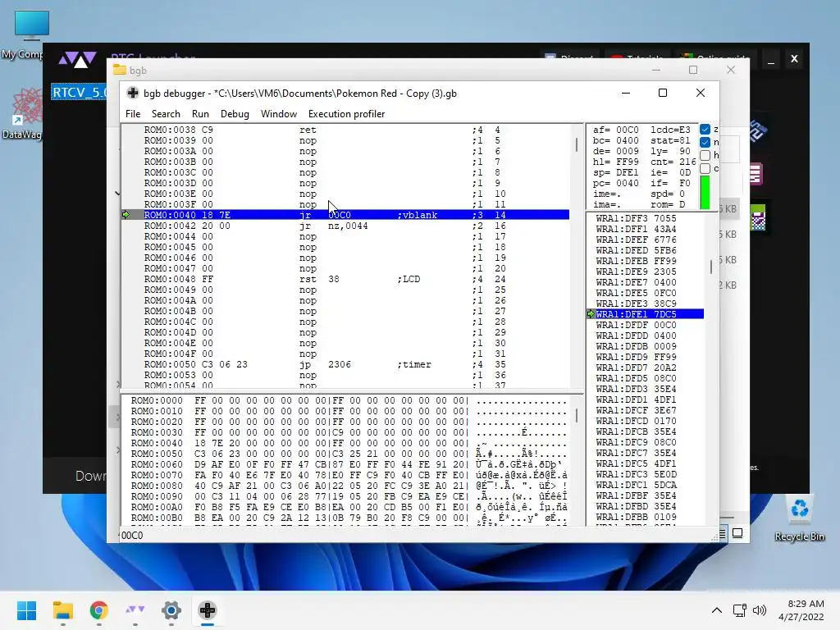Open the Execution profiler menu
This screenshot has height=630, width=840.
click(x=347, y=113)
